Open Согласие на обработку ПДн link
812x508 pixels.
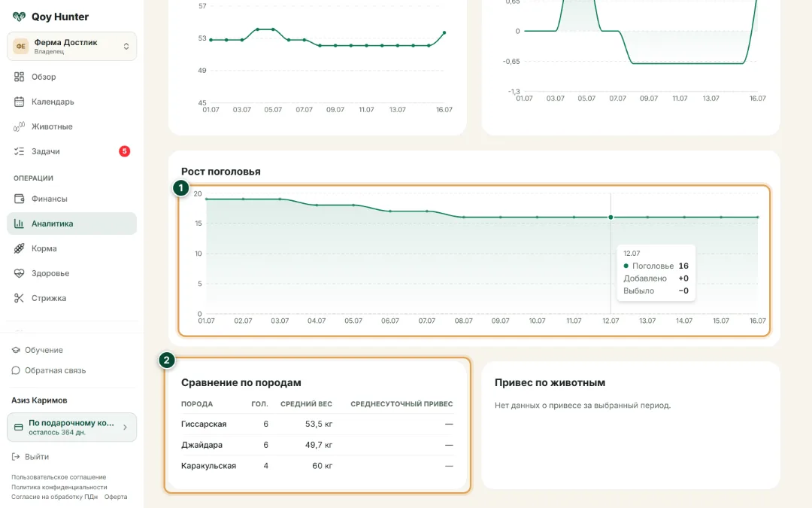(54, 497)
